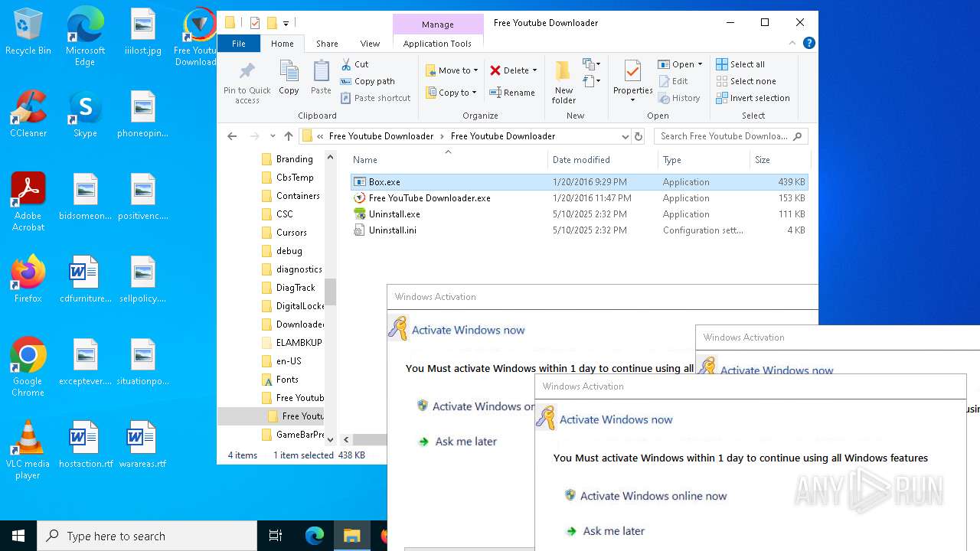980x551 pixels.
Task: Open Task View on taskbar
Action: tap(276, 536)
